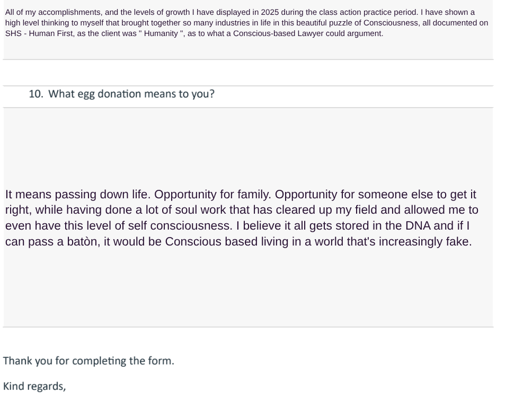The height and width of the screenshot is (403, 532).
Task: Place cursor on "It means passing down life"
Action: click(78, 194)
